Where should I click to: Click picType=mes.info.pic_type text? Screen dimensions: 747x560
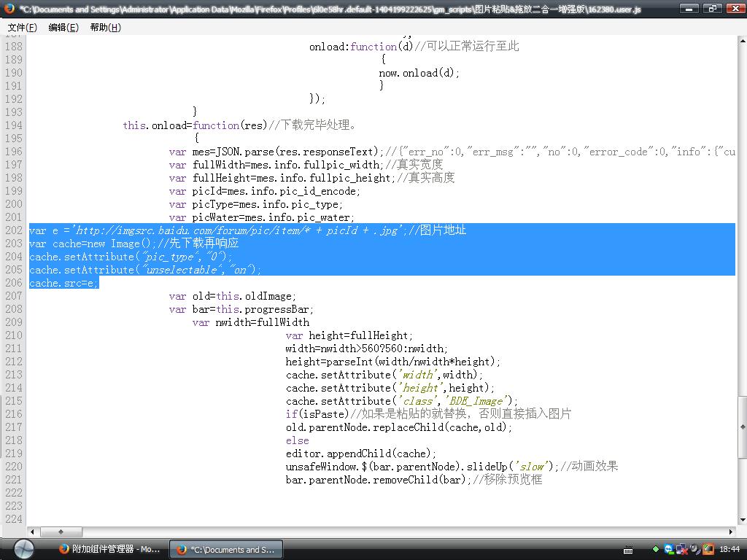(267, 204)
